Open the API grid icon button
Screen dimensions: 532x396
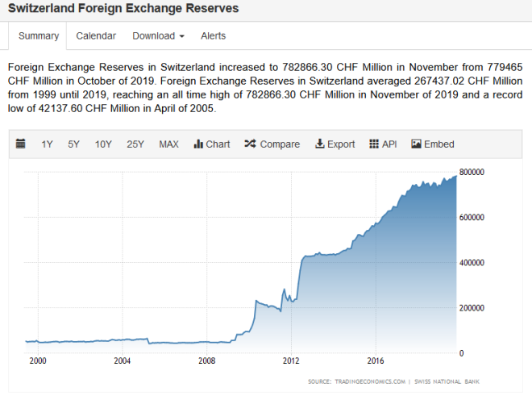coord(374,144)
